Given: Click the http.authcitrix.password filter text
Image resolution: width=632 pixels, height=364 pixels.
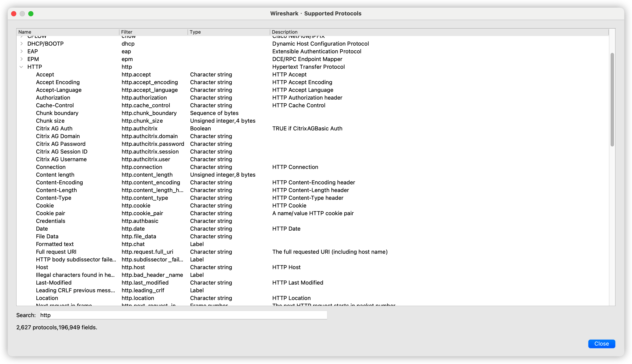Looking at the screenshot, I should click(x=153, y=144).
